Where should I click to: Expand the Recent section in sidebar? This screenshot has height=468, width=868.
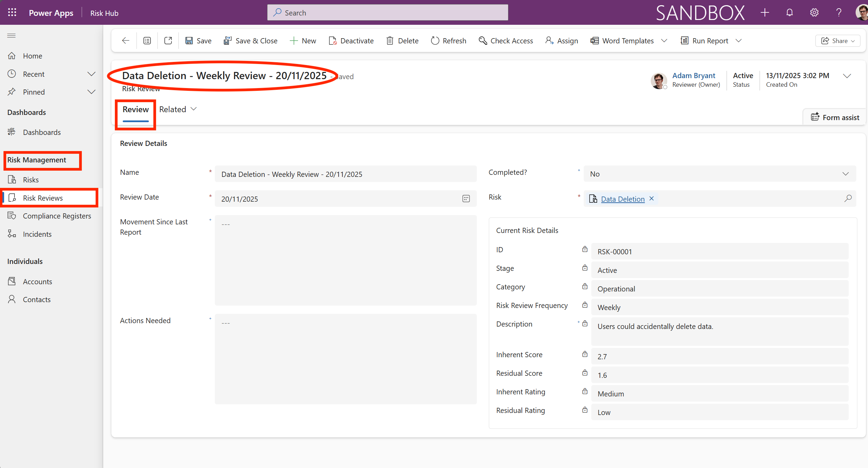(x=91, y=74)
